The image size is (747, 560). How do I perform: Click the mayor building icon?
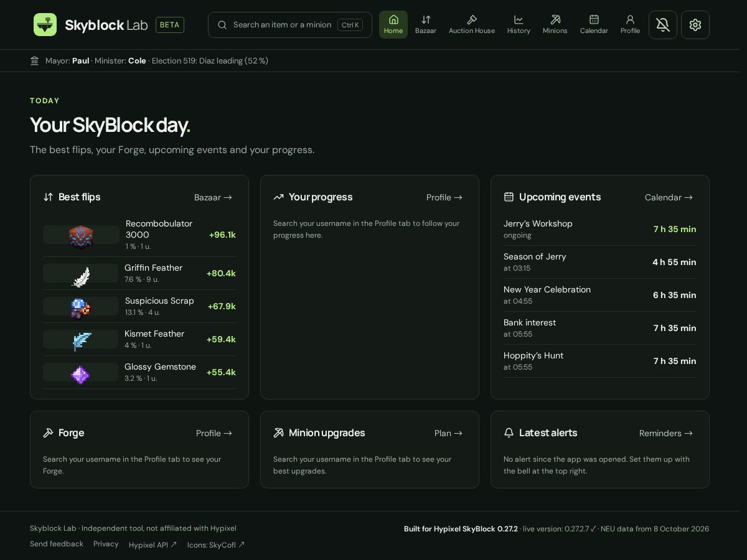point(35,60)
